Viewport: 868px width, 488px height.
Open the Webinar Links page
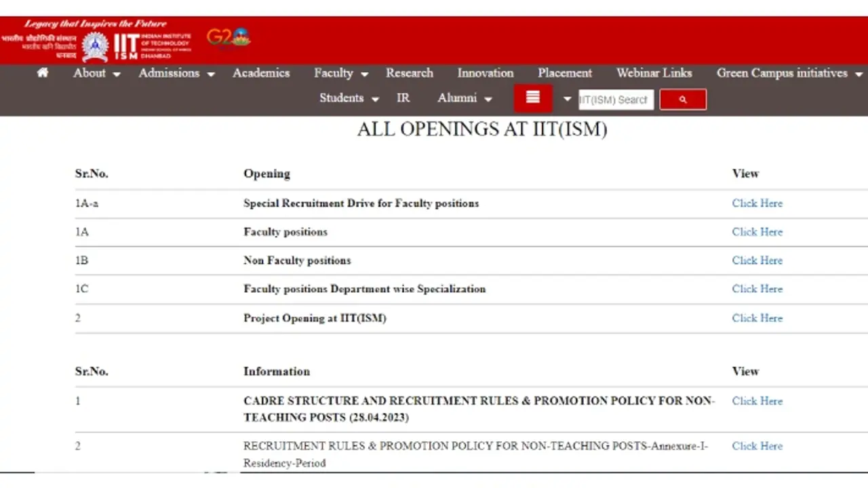(x=654, y=73)
